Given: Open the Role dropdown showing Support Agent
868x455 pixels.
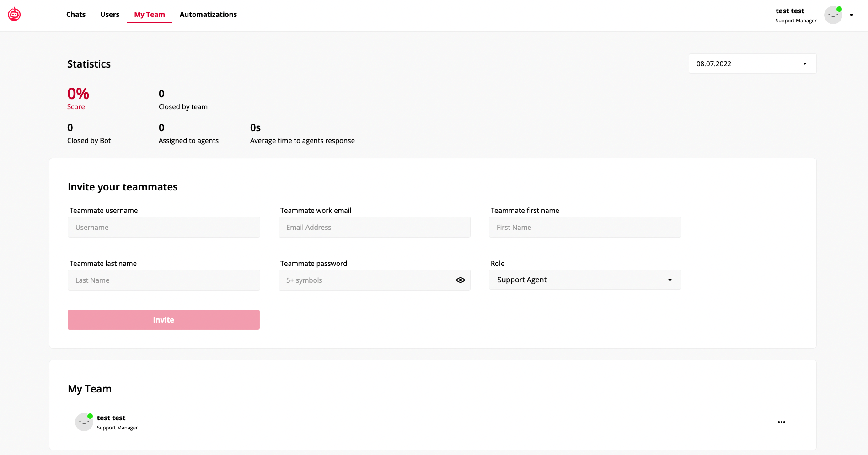Looking at the screenshot, I should click(x=585, y=280).
